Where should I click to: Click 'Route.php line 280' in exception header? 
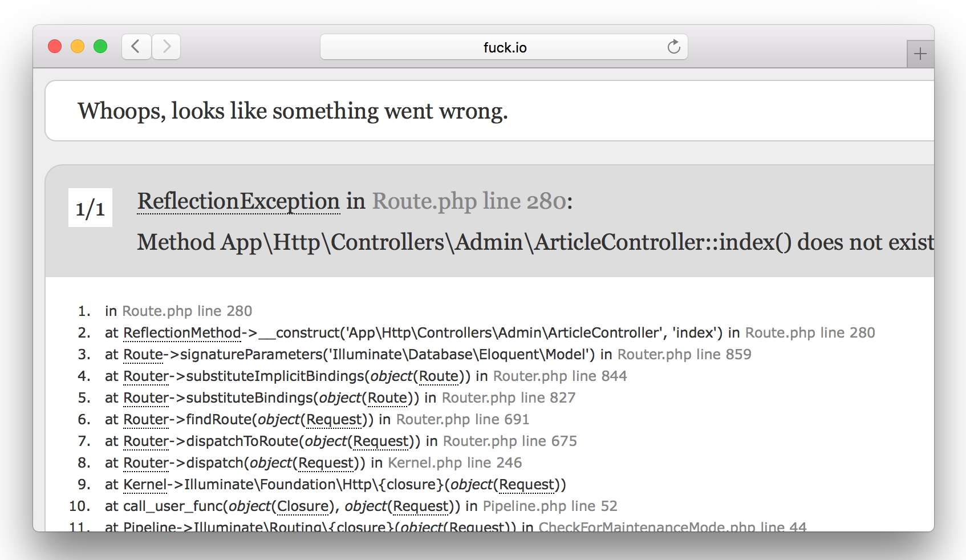[x=470, y=201]
